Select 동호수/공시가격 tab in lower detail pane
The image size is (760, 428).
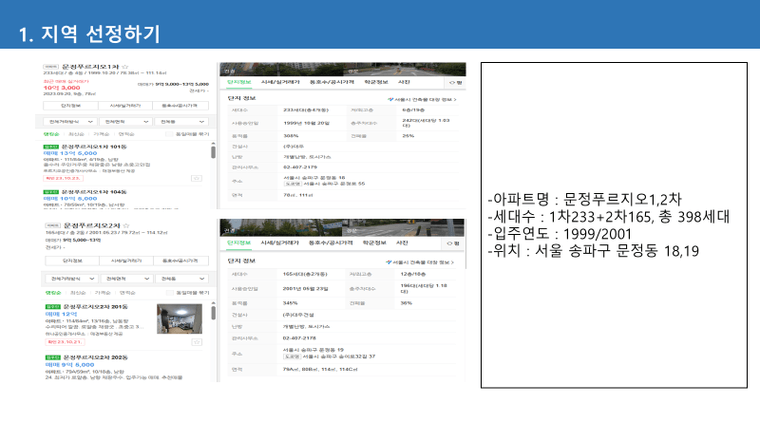pyautogui.click(x=331, y=243)
